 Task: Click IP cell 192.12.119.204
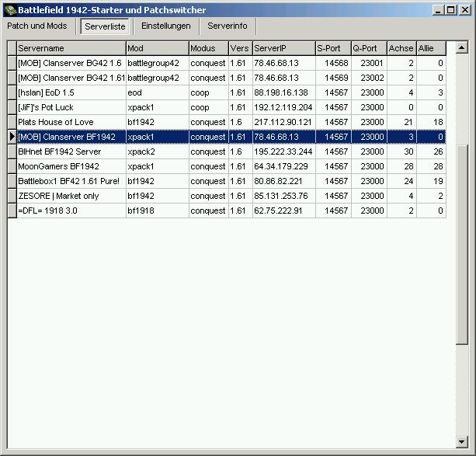[x=284, y=107]
